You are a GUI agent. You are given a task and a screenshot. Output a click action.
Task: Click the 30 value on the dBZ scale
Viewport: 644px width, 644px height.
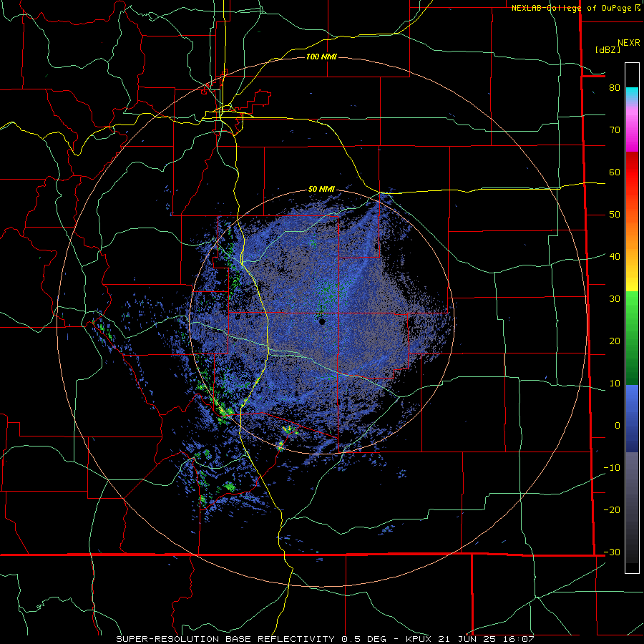615,299
